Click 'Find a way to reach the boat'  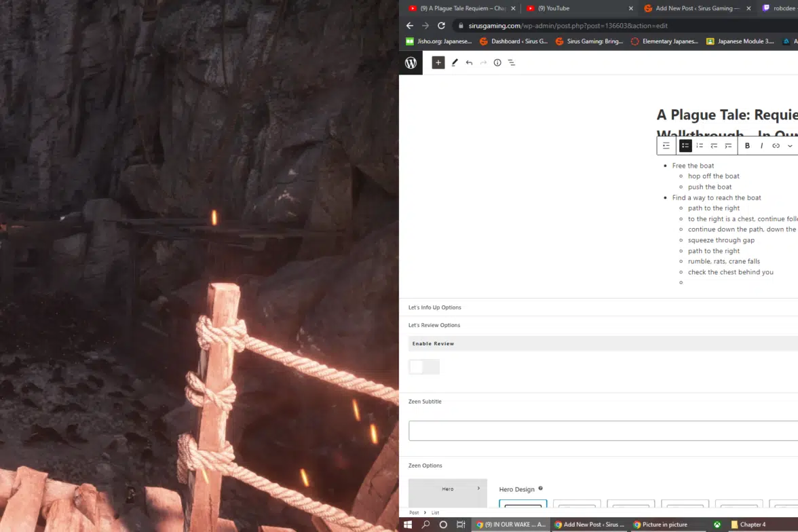tap(717, 197)
